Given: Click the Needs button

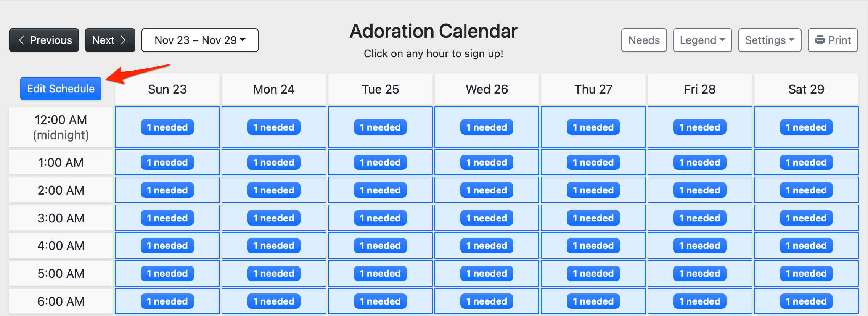Looking at the screenshot, I should coord(644,40).
